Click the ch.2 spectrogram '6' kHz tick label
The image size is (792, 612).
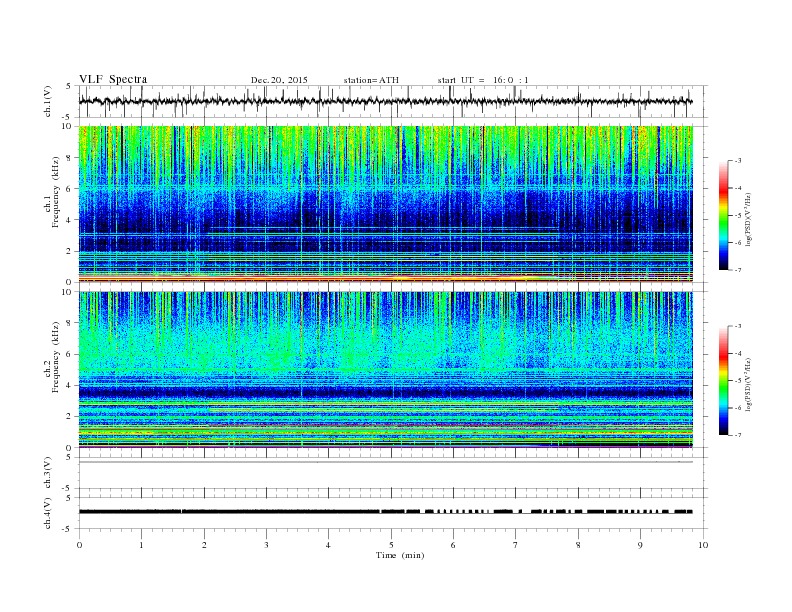(70, 354)
